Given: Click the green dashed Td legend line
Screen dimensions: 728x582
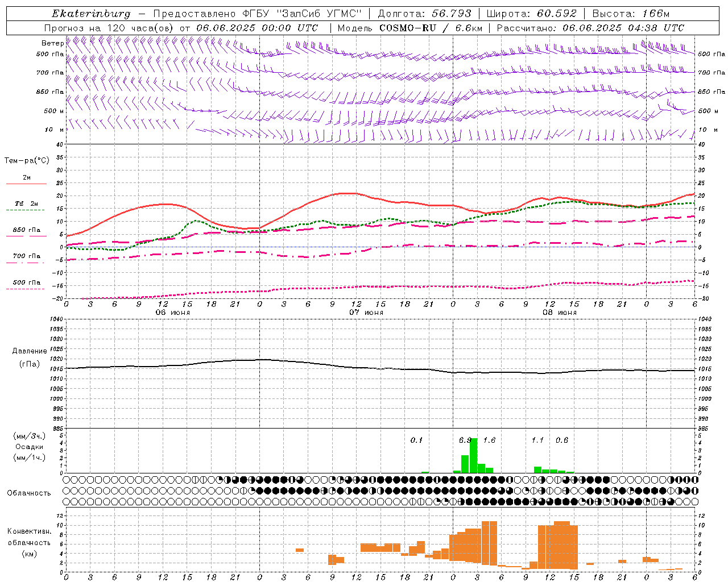Looking at the screenshot, I should click(25, 210).
